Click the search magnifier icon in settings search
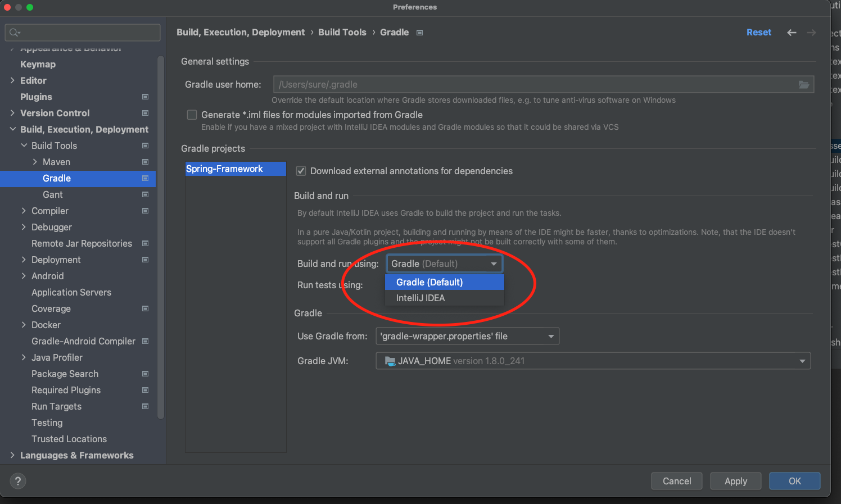This screenshot has height=504, width=841. (x=15, y=33)
